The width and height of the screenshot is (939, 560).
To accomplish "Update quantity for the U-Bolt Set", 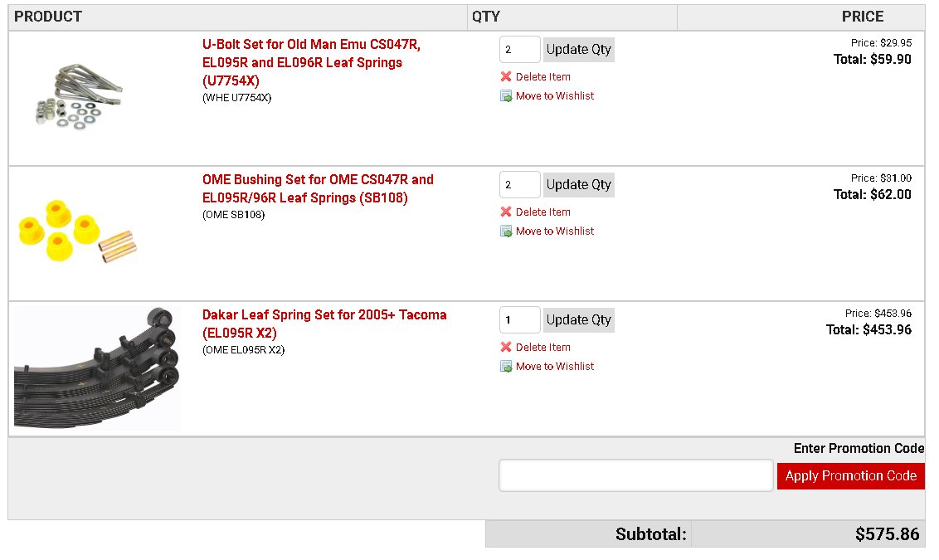I will [x=578, y=50].
